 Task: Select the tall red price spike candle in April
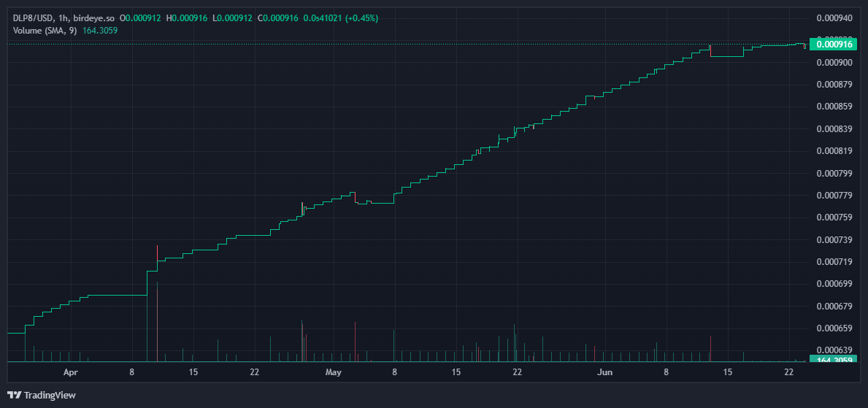coord(157,253)
